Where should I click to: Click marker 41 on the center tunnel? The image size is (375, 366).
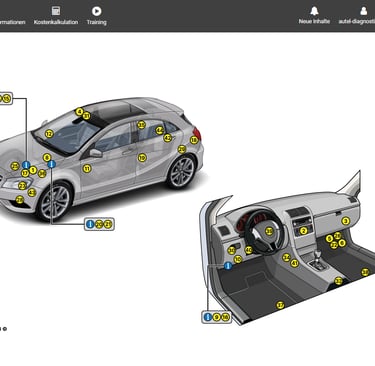pos(294,263)
